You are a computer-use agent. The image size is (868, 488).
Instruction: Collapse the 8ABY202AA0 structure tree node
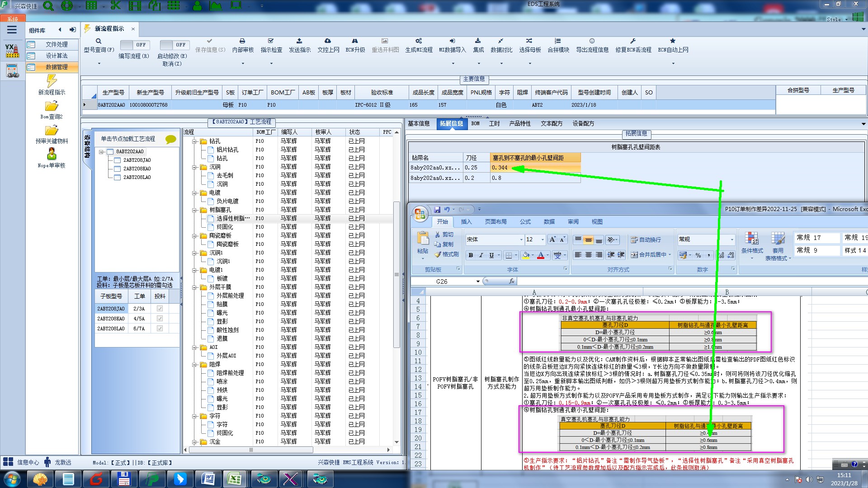[x=102, y=152]
